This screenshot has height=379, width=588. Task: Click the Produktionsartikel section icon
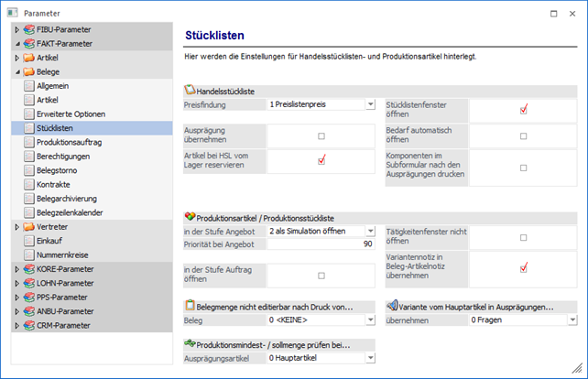tap(190, 217)
